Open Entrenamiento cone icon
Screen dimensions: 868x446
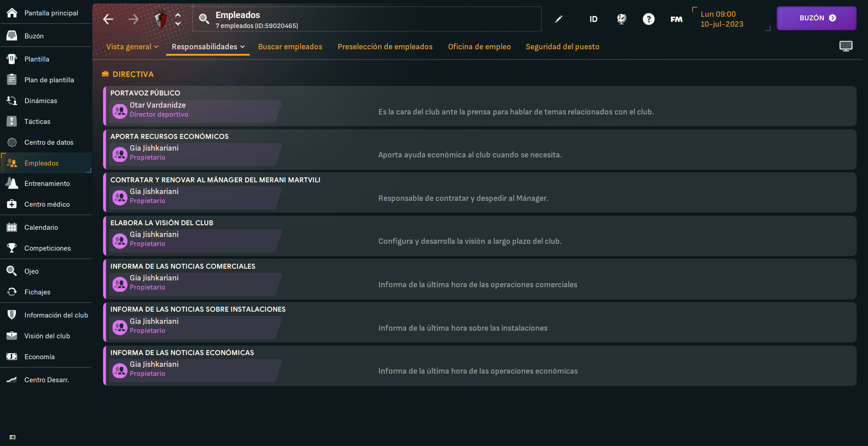[x=12, y=183]
